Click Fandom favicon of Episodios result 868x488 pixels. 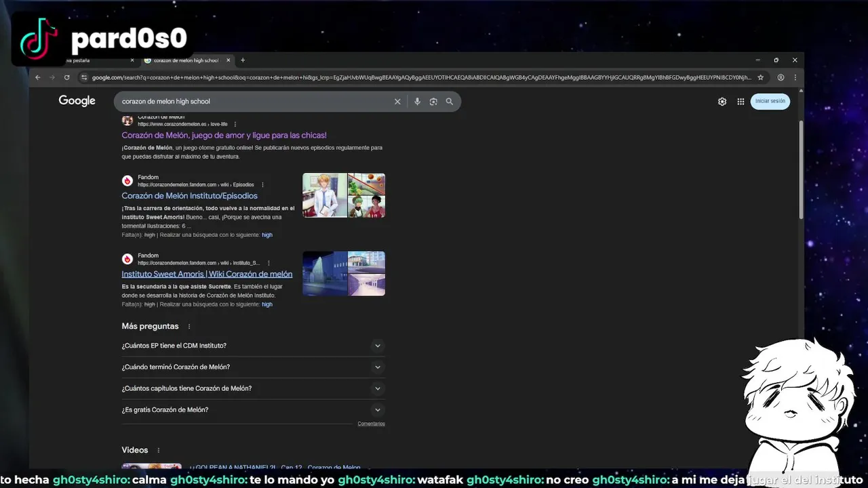(127, 181)
